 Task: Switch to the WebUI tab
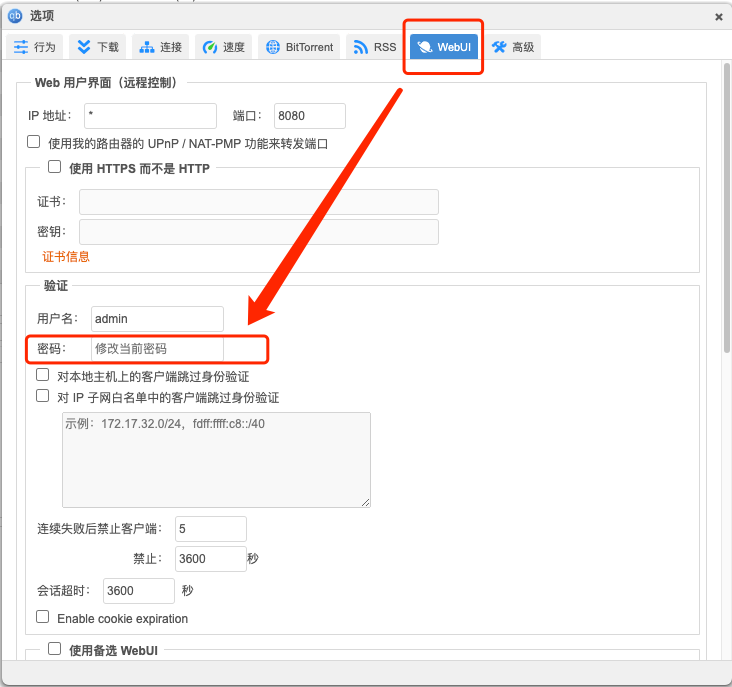[445, 47]
